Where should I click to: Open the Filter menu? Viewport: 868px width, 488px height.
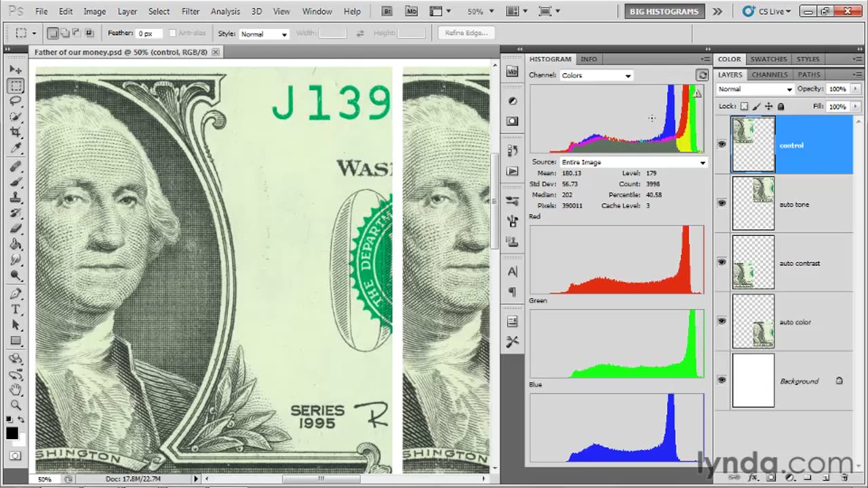(x=191, y=12)
